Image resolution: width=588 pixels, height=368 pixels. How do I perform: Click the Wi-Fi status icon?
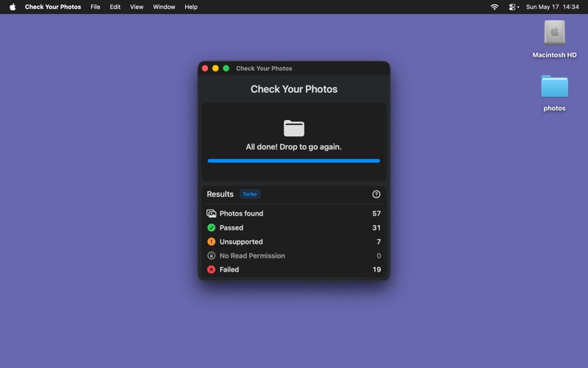pos(494,7)
